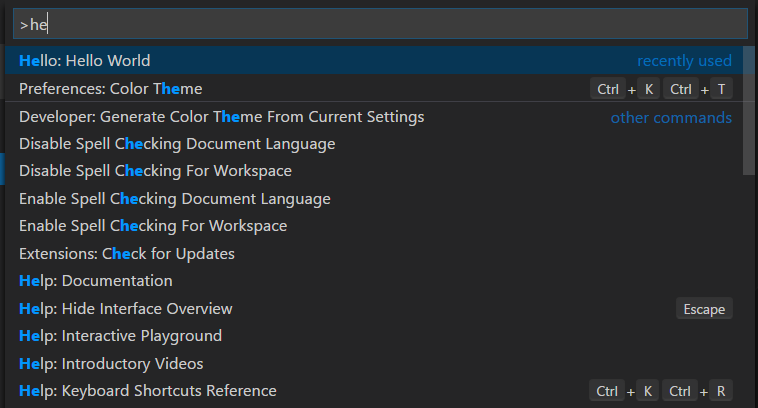
Task: Click the 'recently used' label
Action: tap(684, 61)
